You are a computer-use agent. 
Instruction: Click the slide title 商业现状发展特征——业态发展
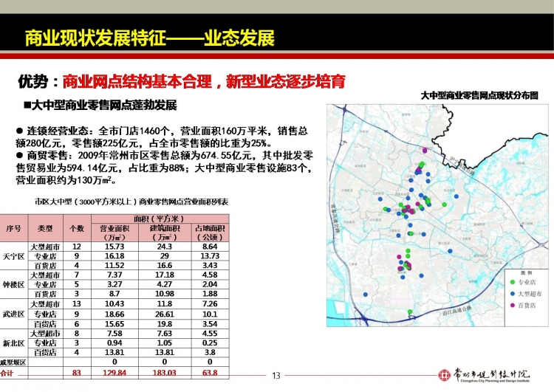150,38
